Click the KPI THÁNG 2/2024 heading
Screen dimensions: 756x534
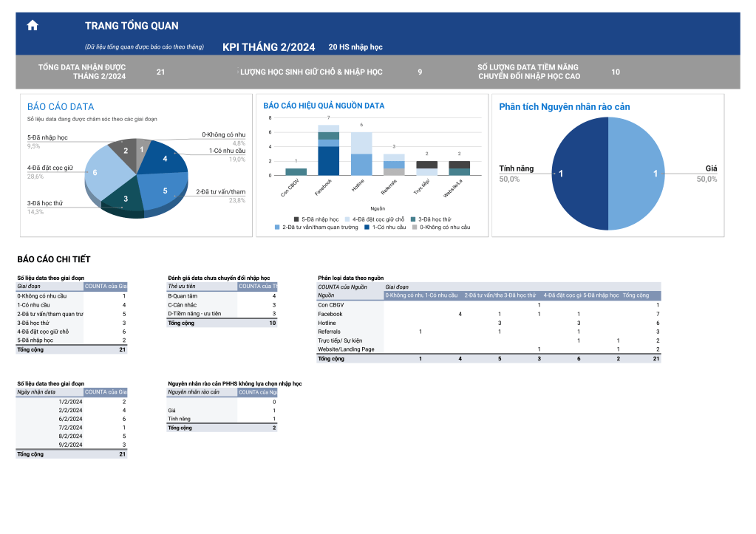pyautogui.click(x=268, y=47)
